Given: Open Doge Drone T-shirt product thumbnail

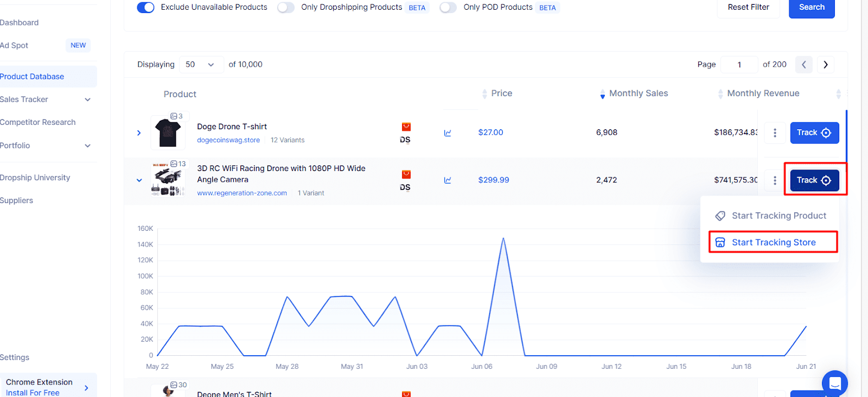Looking at the screenshot, I should [168, 133].
